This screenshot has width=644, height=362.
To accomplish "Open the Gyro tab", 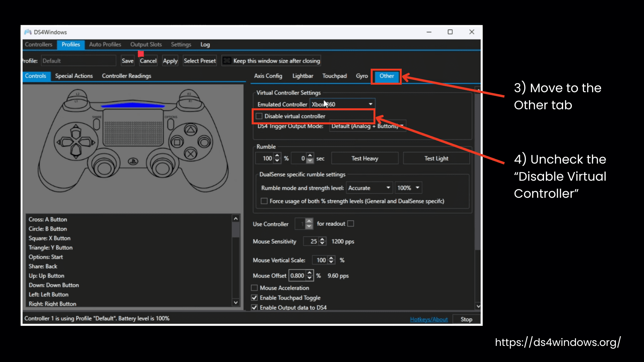I will [x=362, y=76].
